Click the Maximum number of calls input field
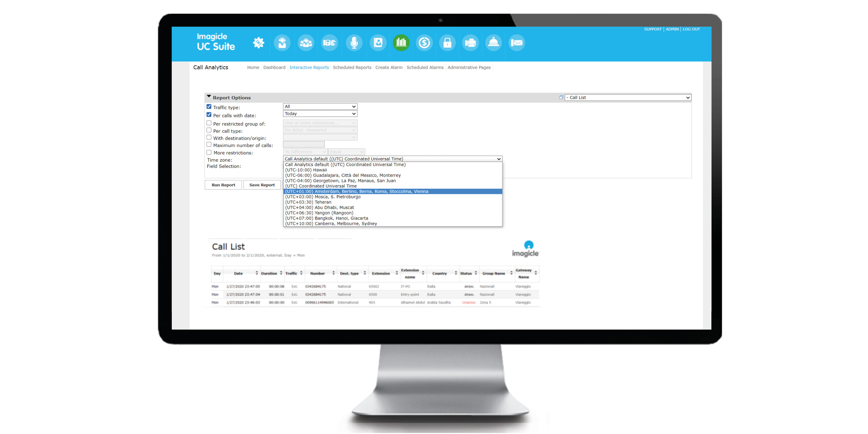868x434 pixels. tap(303, 145)
